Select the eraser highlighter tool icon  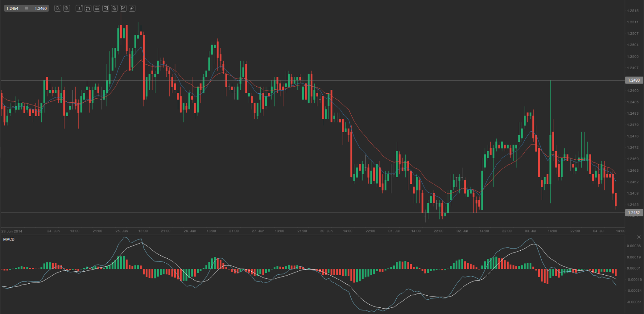(x=132, y=8)
